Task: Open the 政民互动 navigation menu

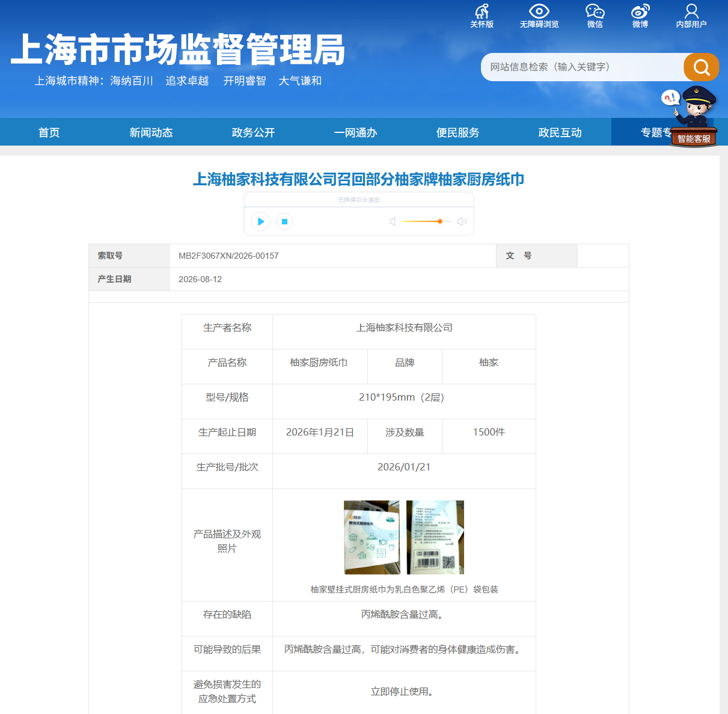Action: point(560,132)
